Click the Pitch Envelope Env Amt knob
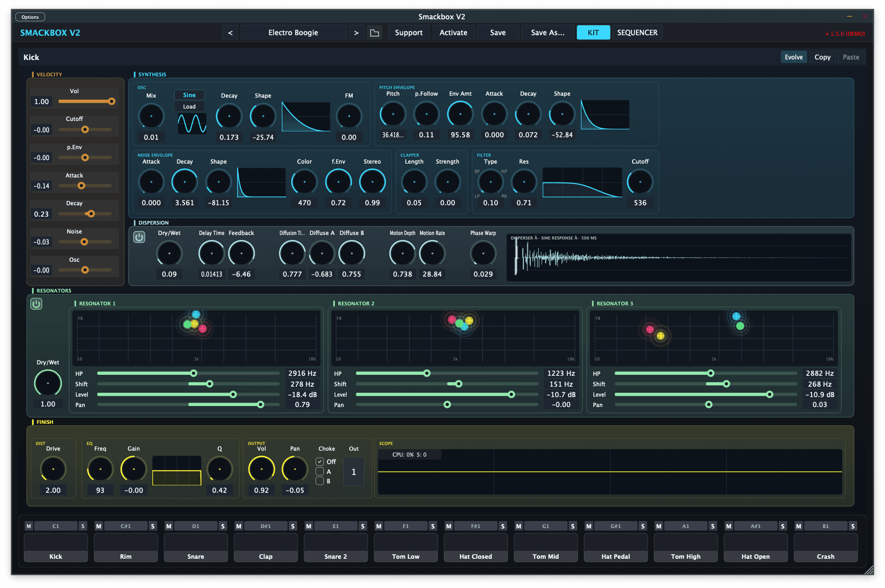The image size is (885, 588). (x=460, y=114)
